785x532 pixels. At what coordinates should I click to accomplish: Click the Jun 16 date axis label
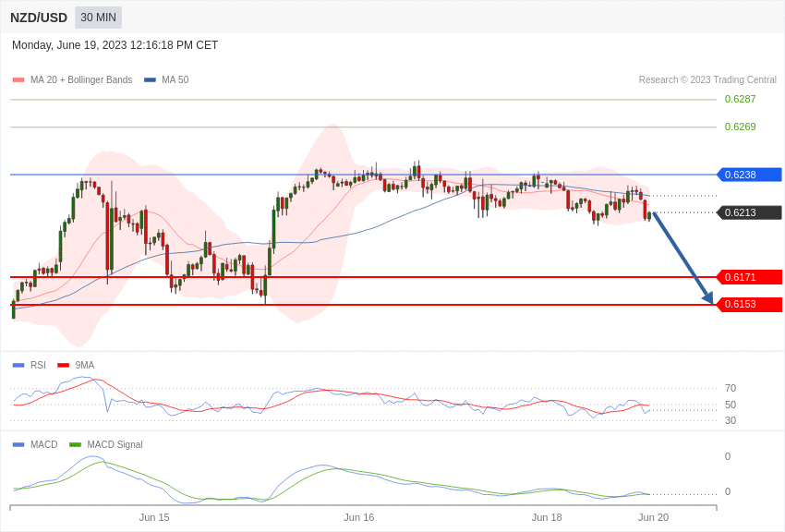pyautogui.click(x=359, y=517)
